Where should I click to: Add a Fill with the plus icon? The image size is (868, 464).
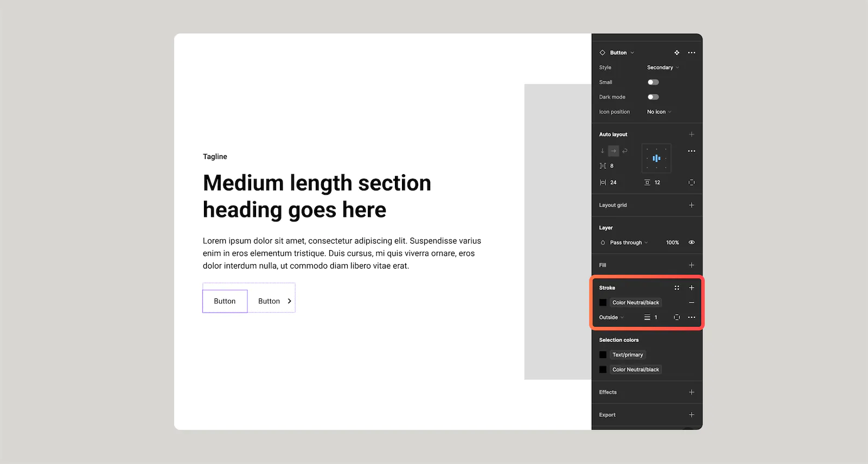(x=692, y=265)
